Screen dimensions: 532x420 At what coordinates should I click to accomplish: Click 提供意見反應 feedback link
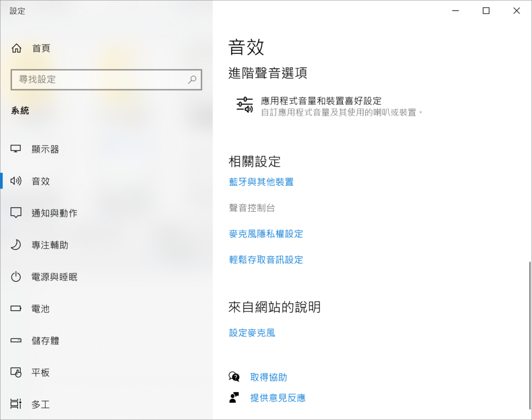tap(278, 398)
